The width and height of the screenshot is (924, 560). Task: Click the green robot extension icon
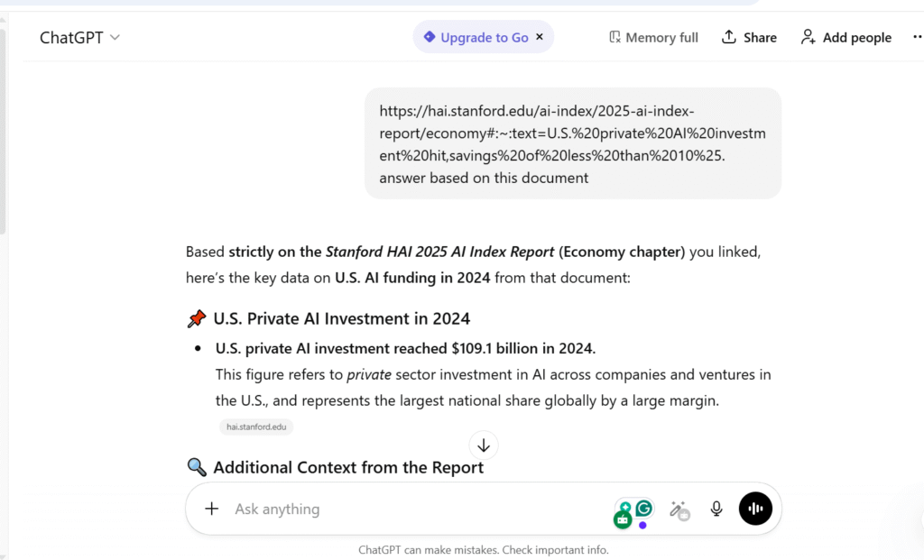[623, 519]
